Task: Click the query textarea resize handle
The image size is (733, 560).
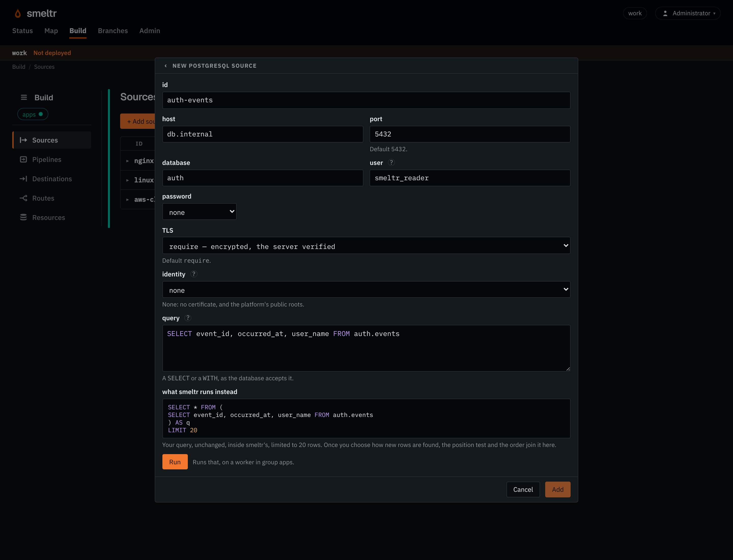Action: click(568, 369)
